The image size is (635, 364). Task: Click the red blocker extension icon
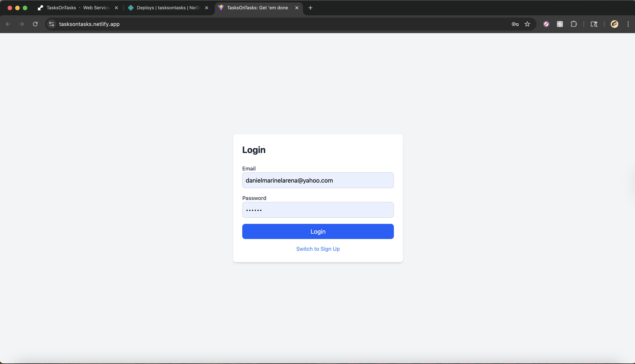click(546, 24)
